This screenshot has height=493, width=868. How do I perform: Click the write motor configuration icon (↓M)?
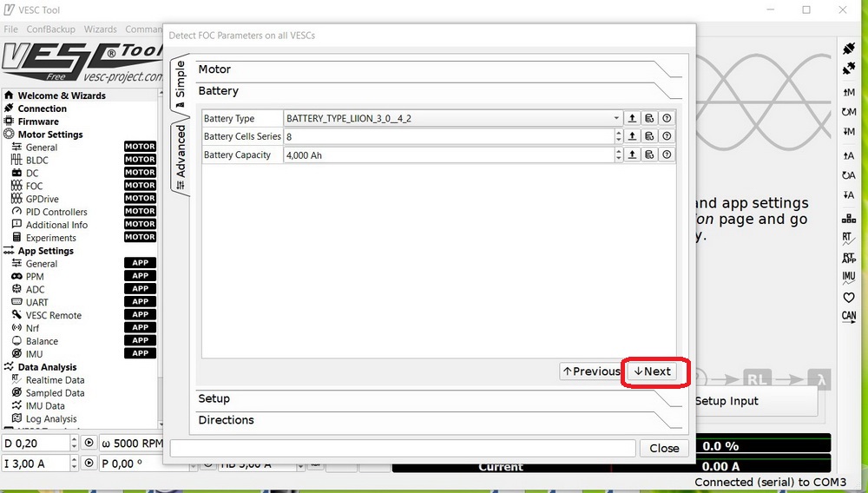[x=849, y=131]
